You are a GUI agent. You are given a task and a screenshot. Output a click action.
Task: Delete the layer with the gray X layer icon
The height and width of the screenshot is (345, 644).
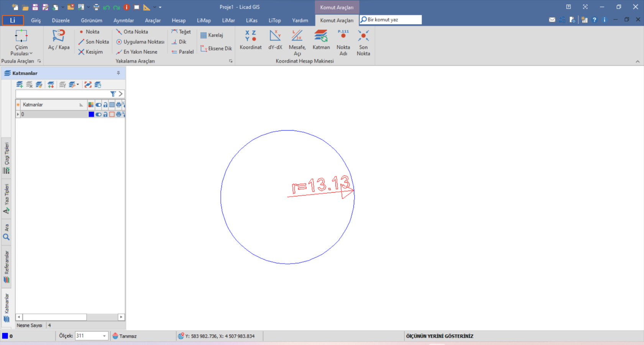29,85
